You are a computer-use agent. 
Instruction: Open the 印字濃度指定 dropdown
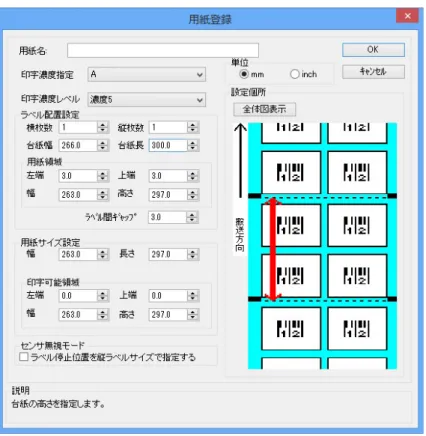[x=147, y=74]
